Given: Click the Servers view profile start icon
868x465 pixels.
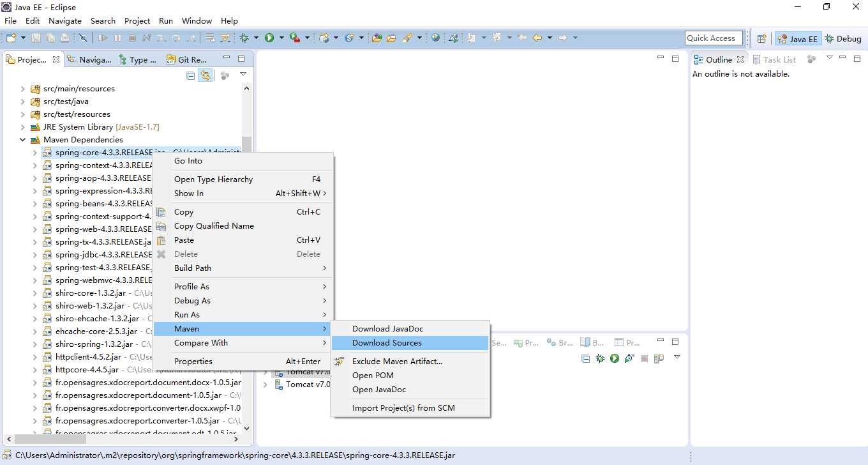Looking at the screenshot, I should tap(629, 359).
